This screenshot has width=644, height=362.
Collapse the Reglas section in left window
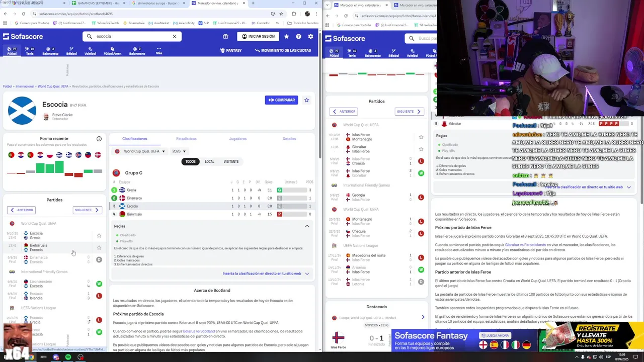click(x=307, y=226)
